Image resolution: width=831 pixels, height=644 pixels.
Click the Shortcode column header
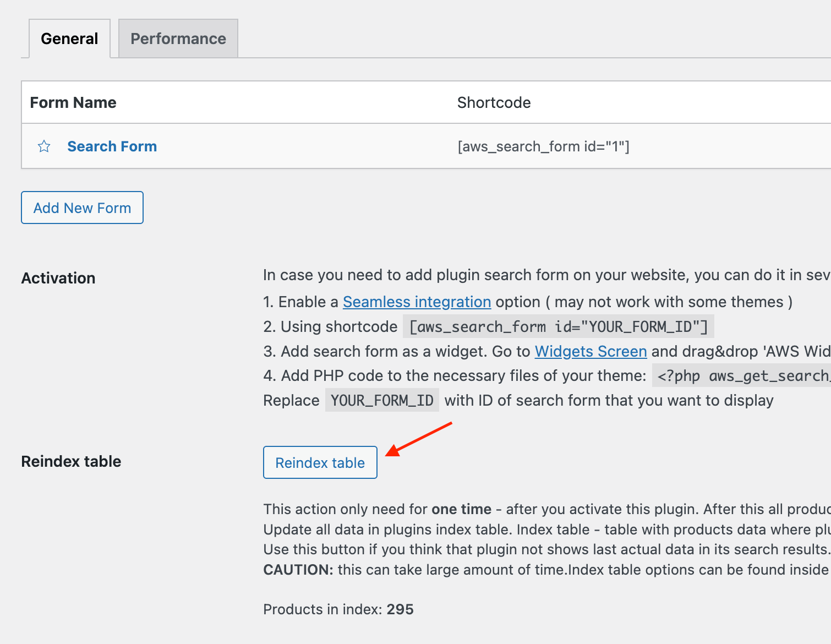tap(494, 102)
